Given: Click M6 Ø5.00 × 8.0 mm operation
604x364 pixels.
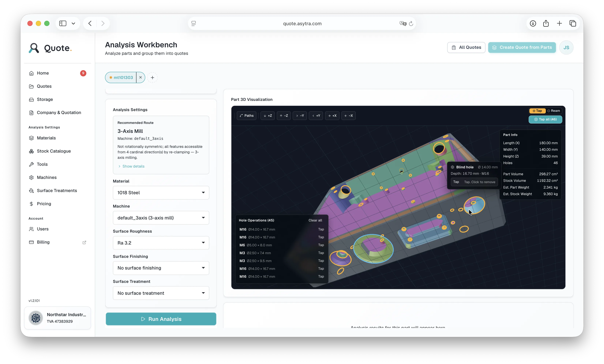Looking at the screenshot, I should point(281,245).
